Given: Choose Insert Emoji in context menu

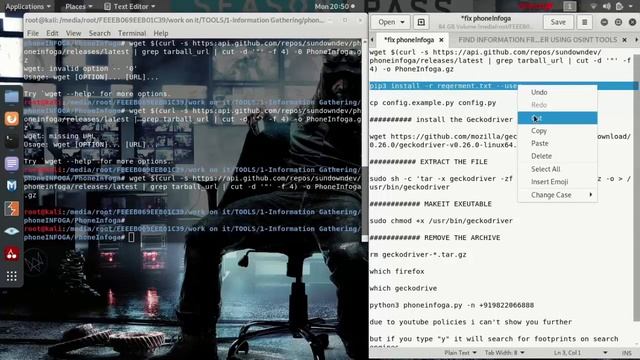Looking at the screenshot, I should pyautogui.click(x=558, y=182).
